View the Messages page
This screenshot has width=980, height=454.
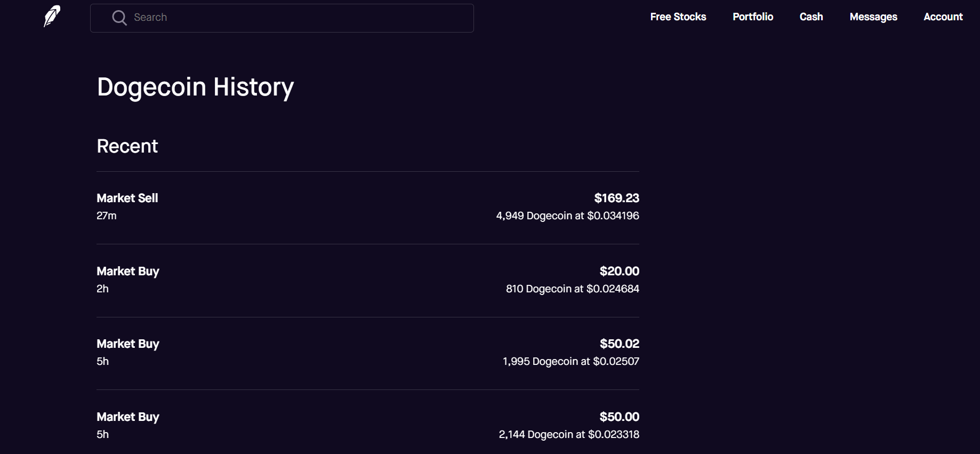[x=873, y=17]
